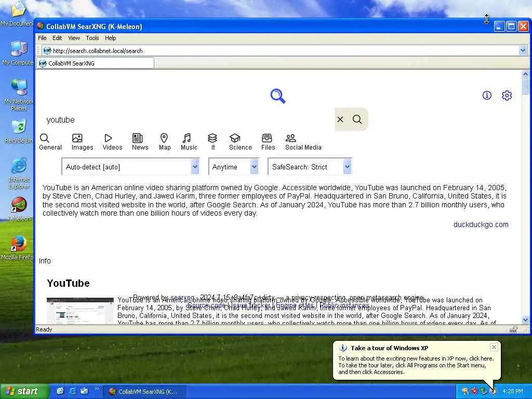Open the preferences gear icon
The height and width of the screenshot is (399, 532).
[507, 96]
